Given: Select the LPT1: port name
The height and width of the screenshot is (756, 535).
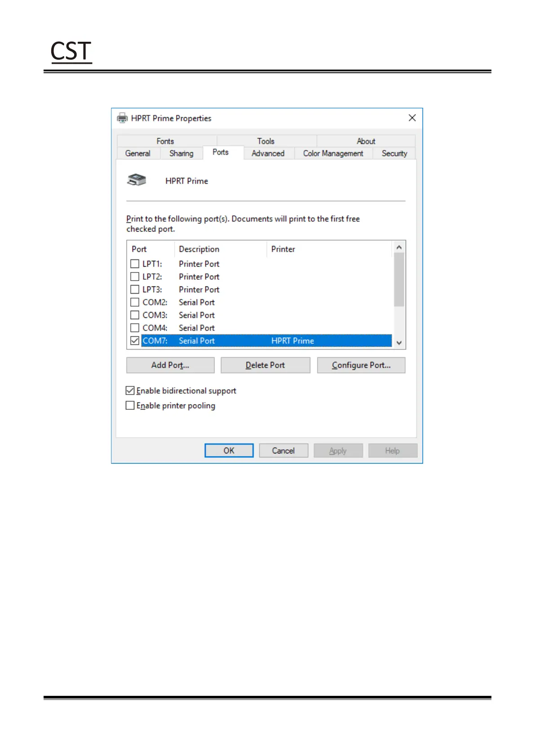Looking at the screenshot, I should [x=152, y=264].
